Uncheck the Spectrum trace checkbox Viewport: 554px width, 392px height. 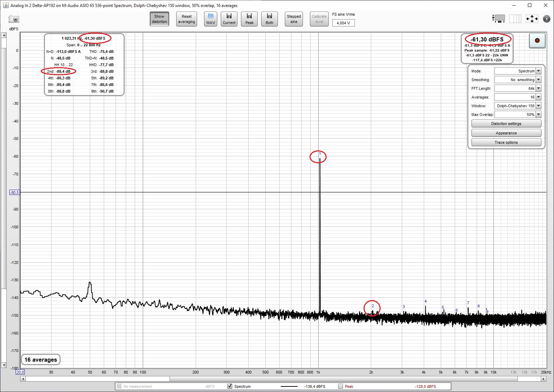230,386
